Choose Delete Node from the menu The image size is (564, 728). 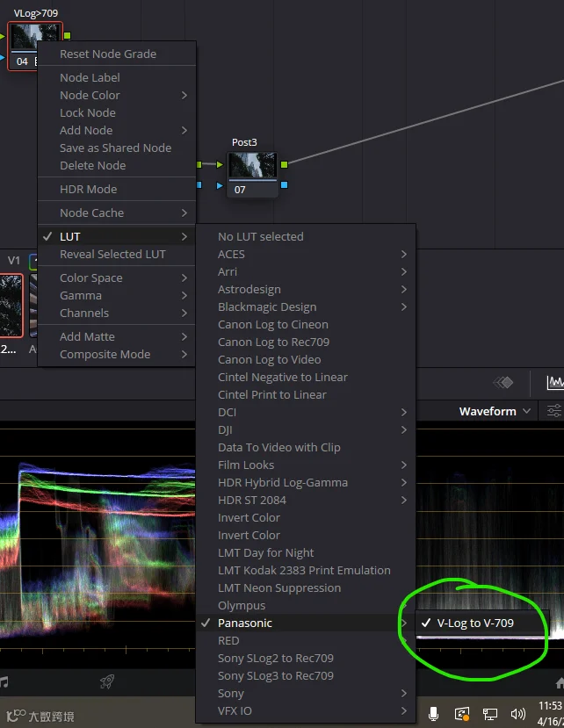tap(116, 166)
